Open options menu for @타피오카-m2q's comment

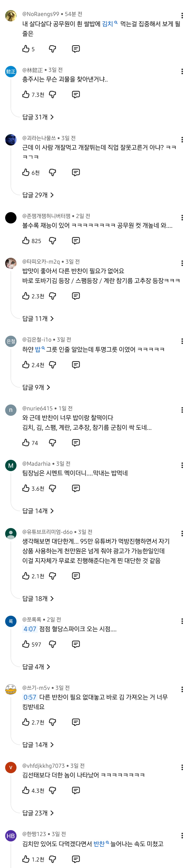click(182, 263)
